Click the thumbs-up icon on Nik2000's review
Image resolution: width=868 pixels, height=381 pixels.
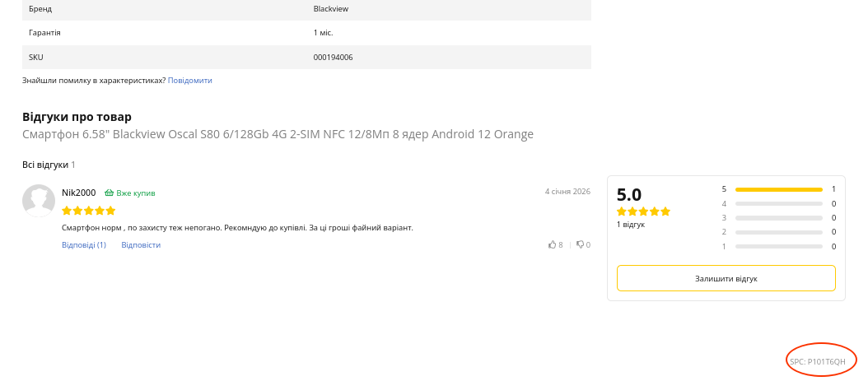coord(553,244)
